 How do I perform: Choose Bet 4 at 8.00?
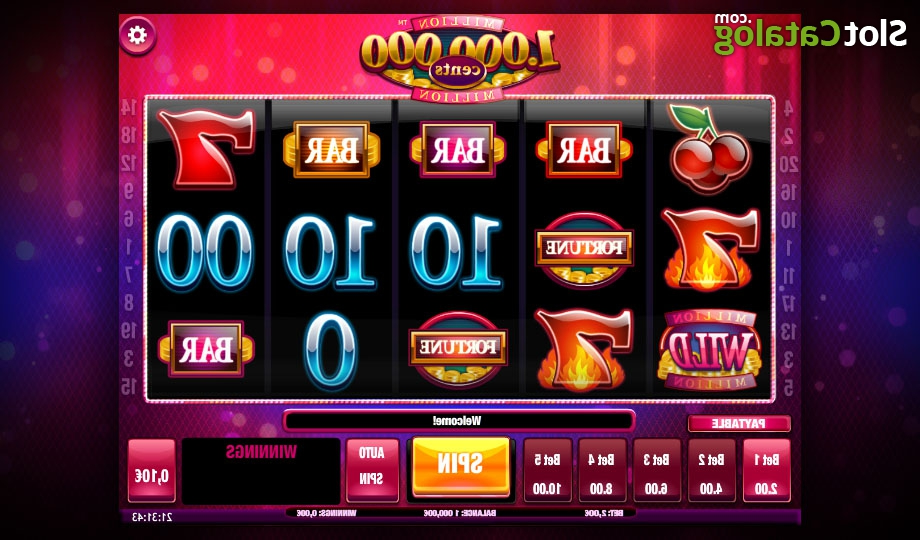603,470
